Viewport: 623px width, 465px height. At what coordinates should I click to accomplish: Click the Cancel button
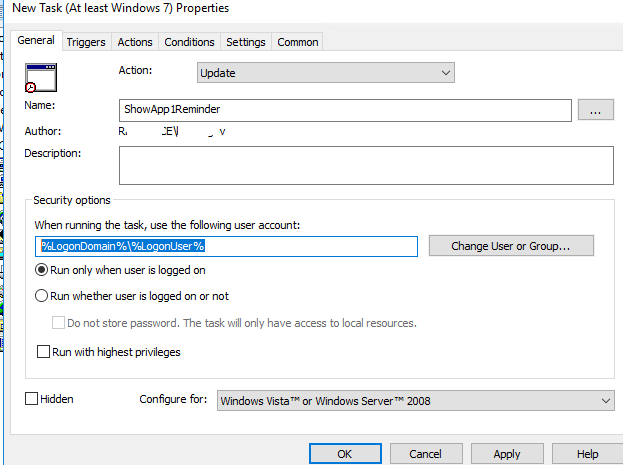(x=426, y=454)
